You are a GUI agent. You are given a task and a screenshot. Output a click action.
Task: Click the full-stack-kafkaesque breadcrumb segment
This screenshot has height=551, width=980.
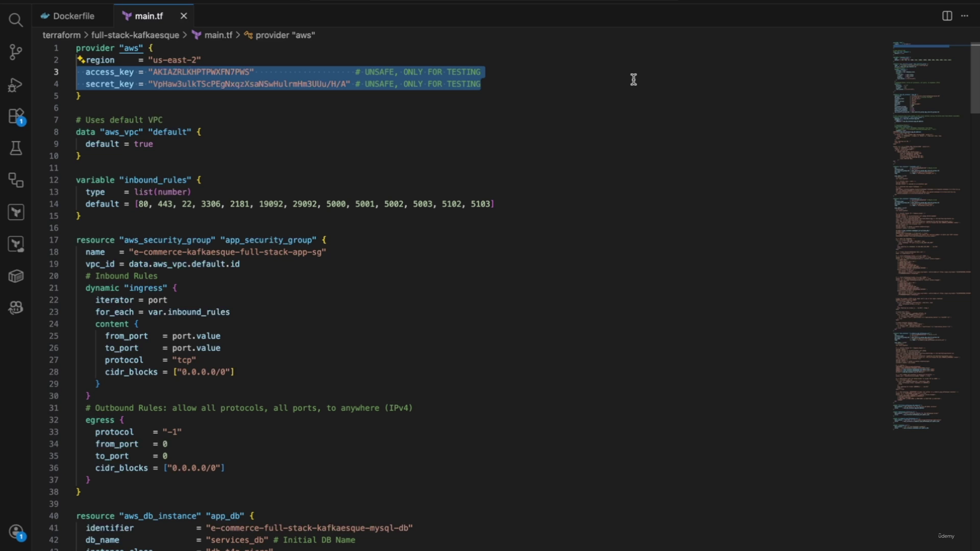(x=135, y=35)
